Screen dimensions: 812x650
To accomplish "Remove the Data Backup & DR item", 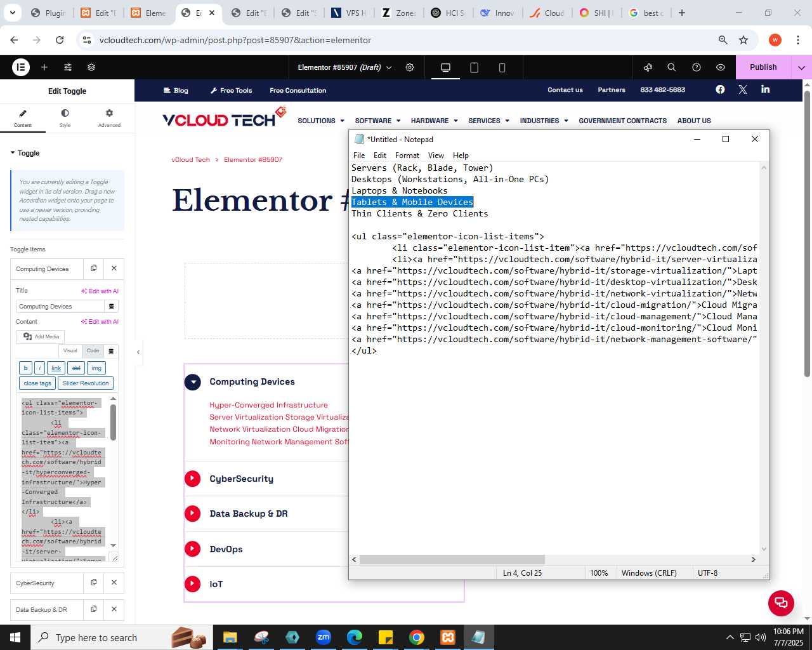I will pyautogui.click(x=114, y=609).
